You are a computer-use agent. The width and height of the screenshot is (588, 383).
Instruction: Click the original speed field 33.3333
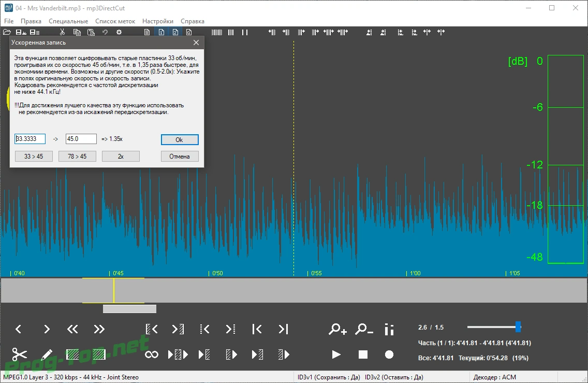point(30,139)
